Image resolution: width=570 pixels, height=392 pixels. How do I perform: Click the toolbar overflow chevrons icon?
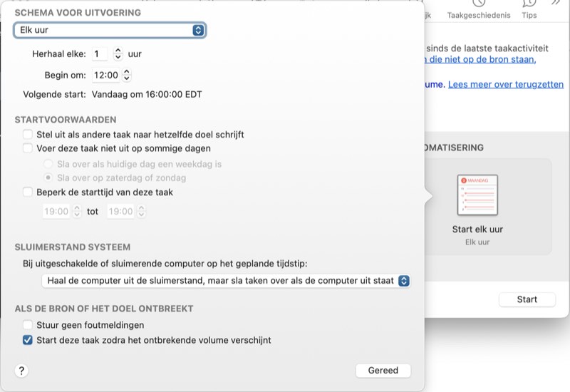(x=556, y=3)
